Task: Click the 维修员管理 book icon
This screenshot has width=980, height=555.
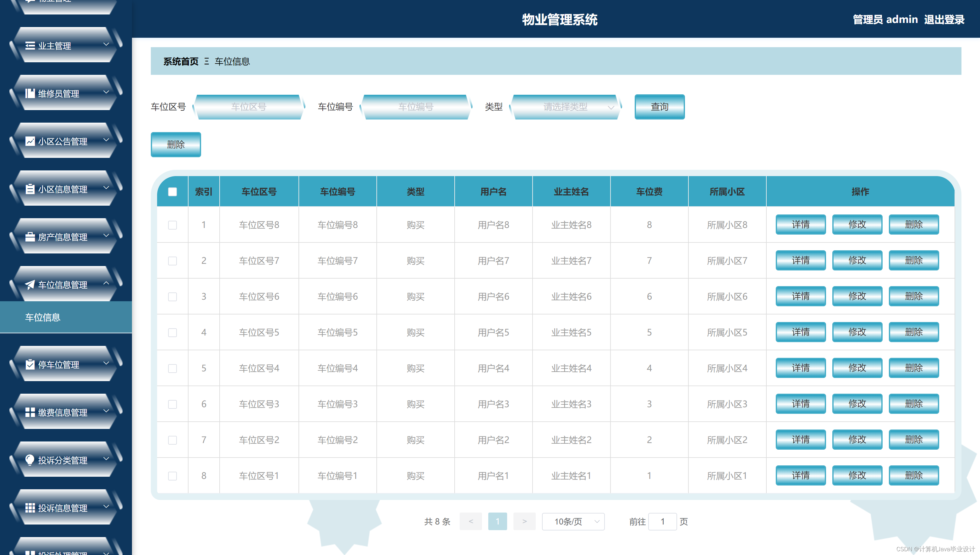Action: tap(30, 93)
